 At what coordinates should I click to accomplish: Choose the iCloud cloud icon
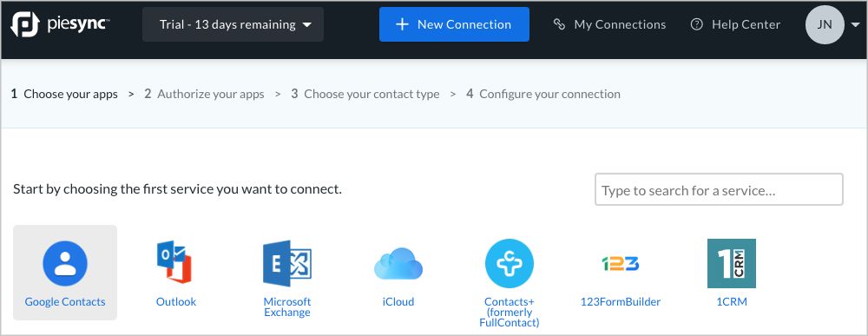point(398,263)
